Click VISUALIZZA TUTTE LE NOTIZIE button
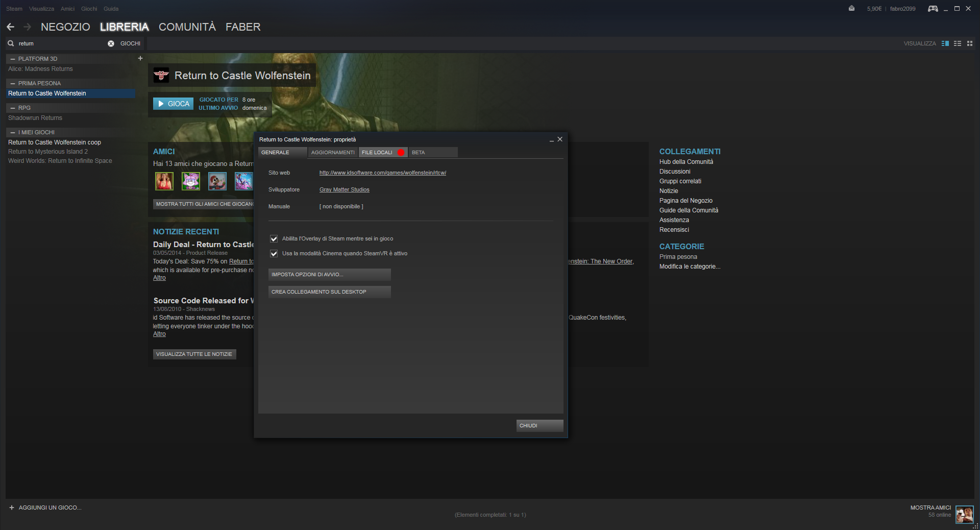 [194, 354]
